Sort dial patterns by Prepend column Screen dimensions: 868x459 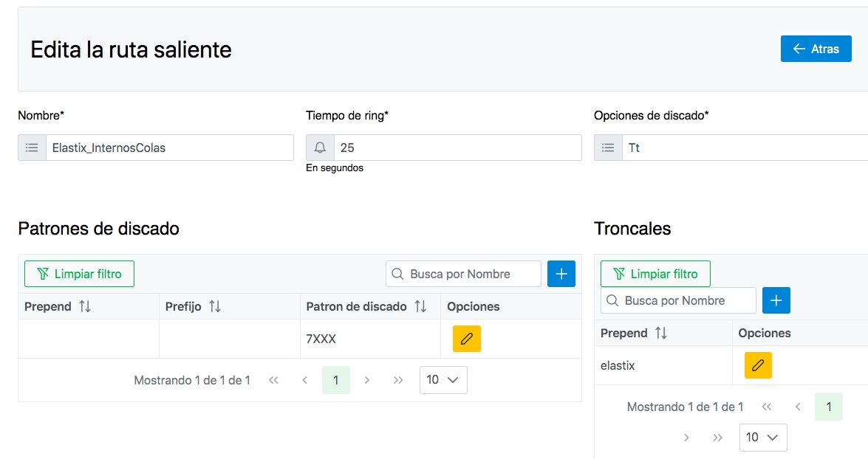[x=85, y=306]
